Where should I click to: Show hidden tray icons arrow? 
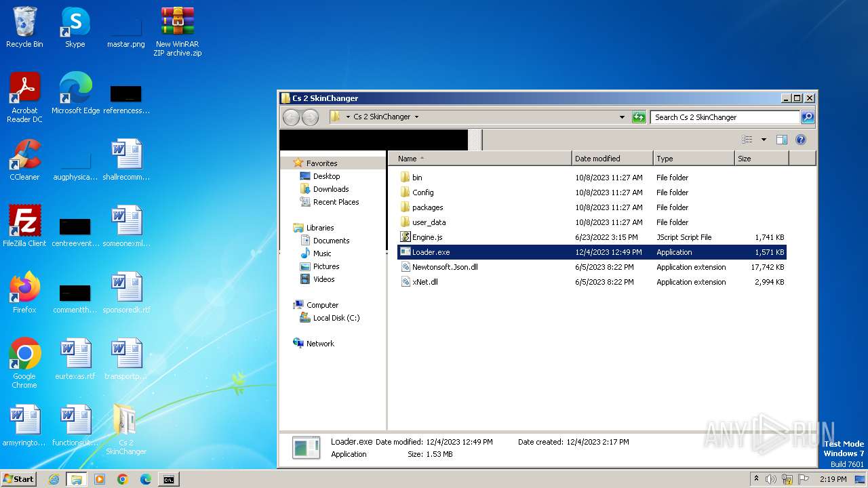click(x=756, y=479)
